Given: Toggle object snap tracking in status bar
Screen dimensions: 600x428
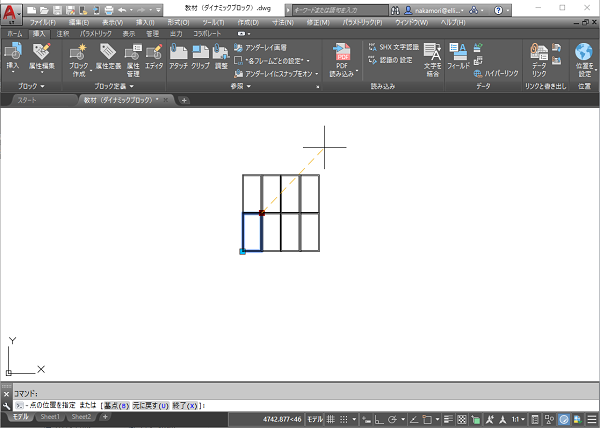Looking at the screenshot, I should (x=414, y=420).
